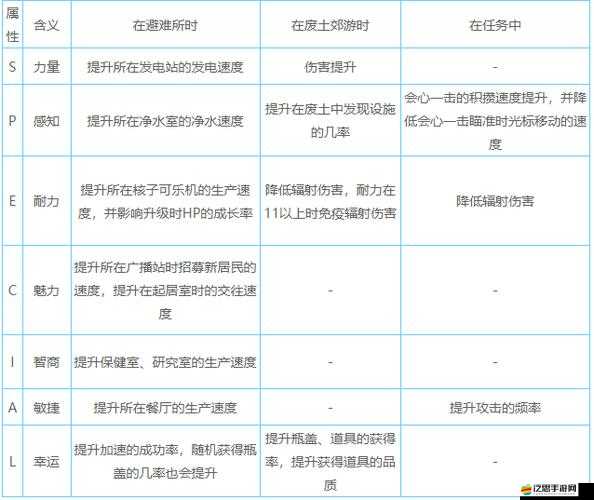
Task: Click the cell '智商'
Action: tap(47, 362)
